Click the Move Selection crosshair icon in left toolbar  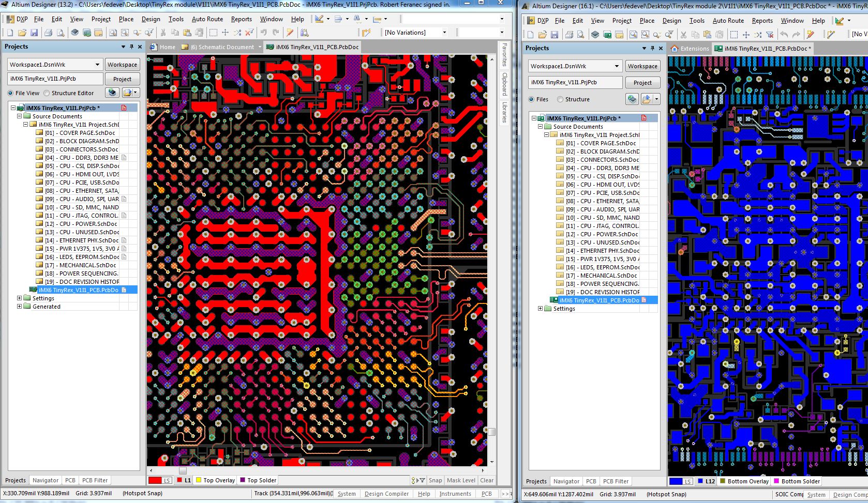[x=225, y=33]
